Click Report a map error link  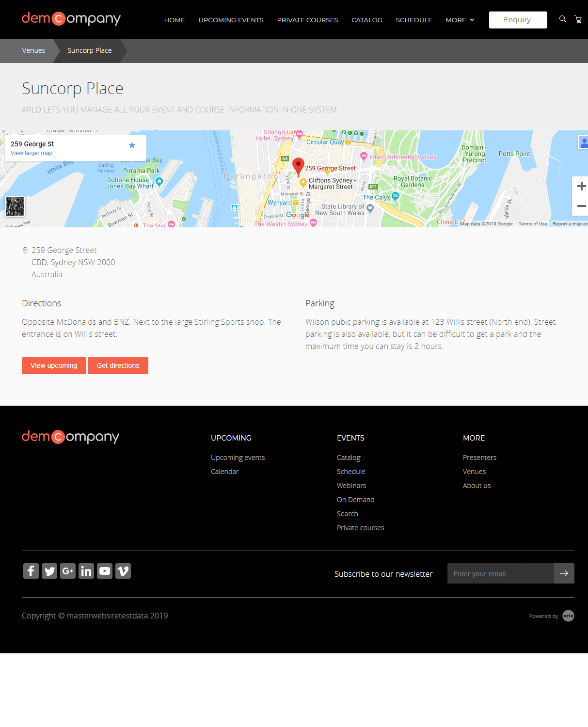(570, 224)
